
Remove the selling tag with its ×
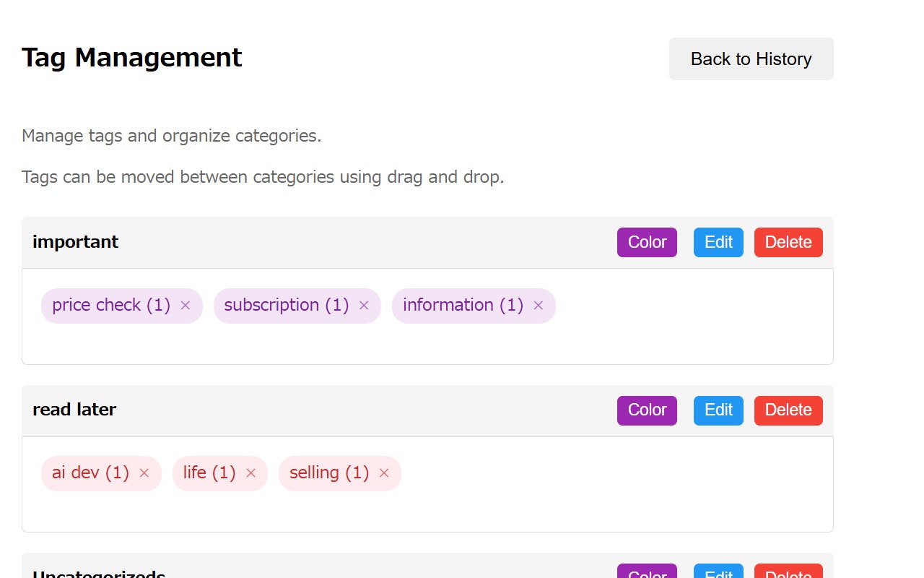coord(384,473)
